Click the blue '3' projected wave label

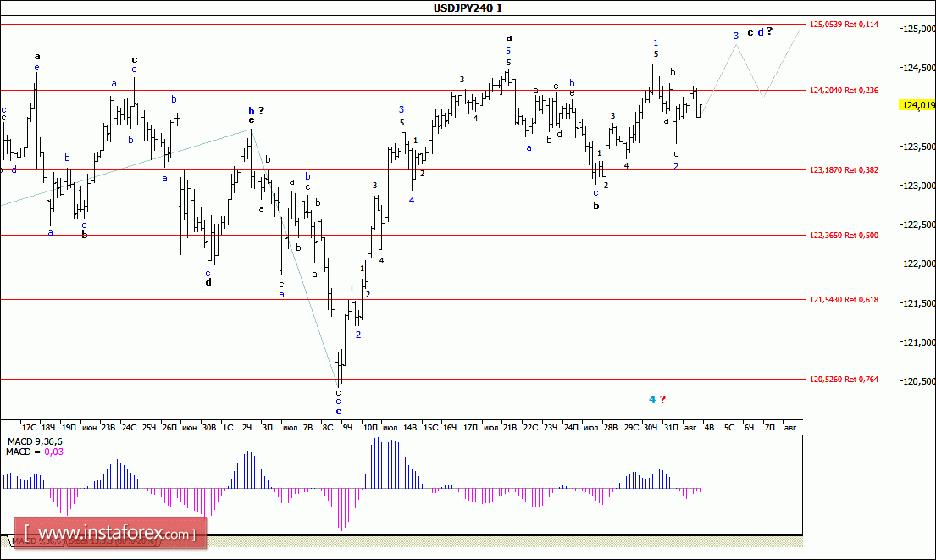click(736, 36)
